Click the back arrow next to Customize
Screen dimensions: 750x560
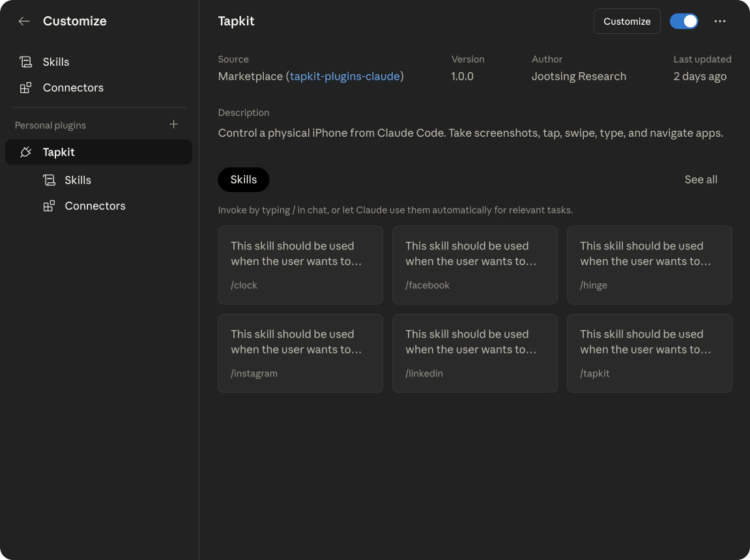[x=24, y=21]
